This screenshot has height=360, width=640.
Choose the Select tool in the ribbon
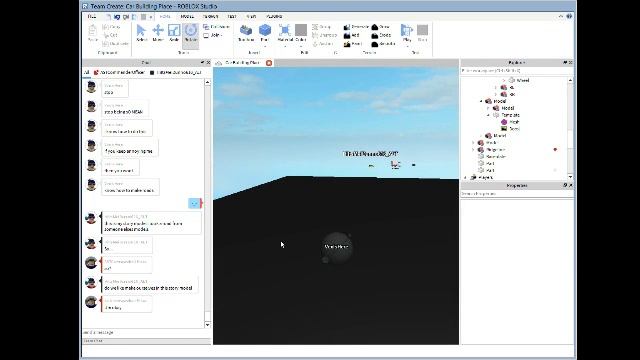click(x=141, y=33)
